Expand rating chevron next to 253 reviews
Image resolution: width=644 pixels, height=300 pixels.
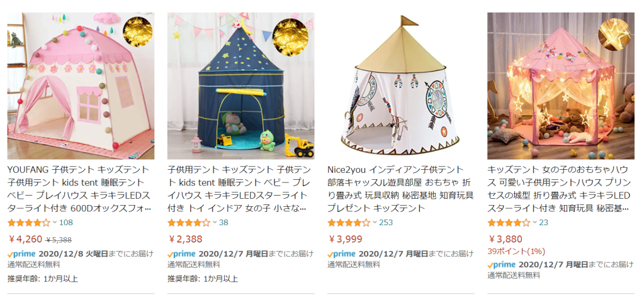click(x=375, y=223)
